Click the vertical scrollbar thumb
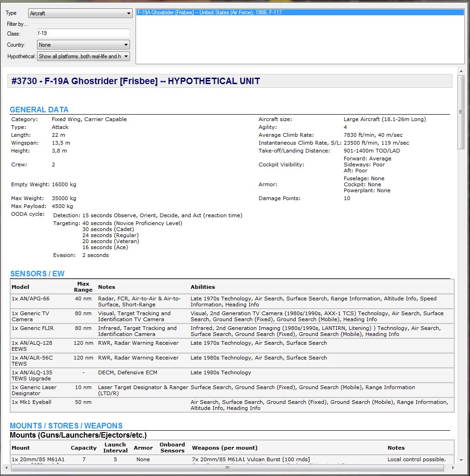470x476 pixels. [461, 112]
